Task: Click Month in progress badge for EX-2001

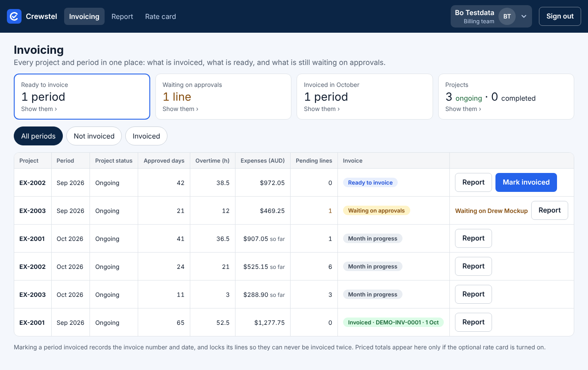Action: [x=372, y=238]
